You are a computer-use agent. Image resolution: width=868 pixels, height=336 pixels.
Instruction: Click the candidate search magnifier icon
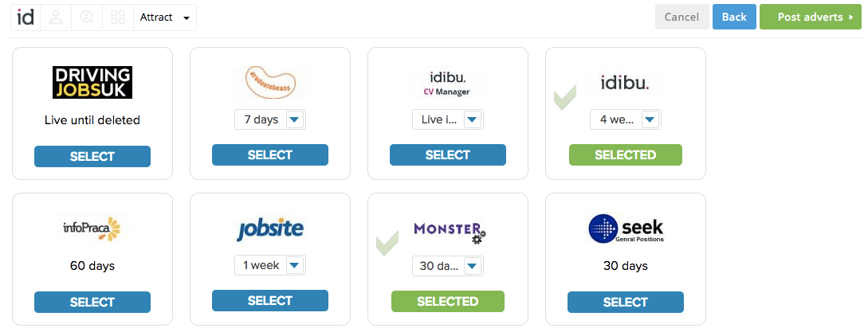pos(87,17)
